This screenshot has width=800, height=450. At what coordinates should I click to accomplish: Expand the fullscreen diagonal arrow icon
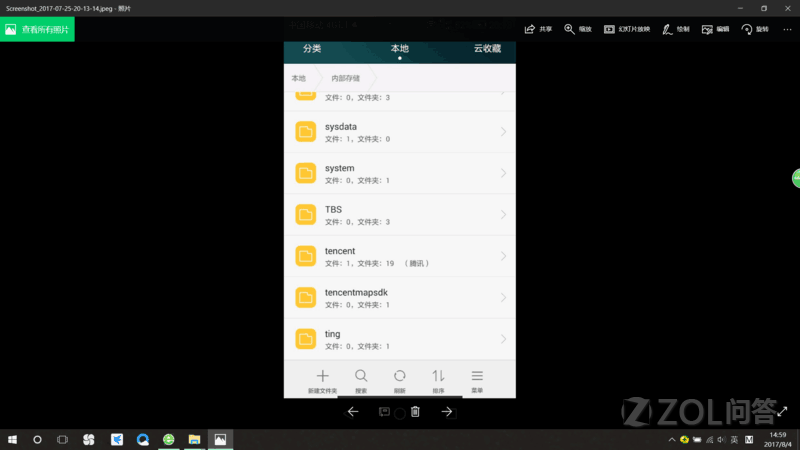[x=783, y=411]
